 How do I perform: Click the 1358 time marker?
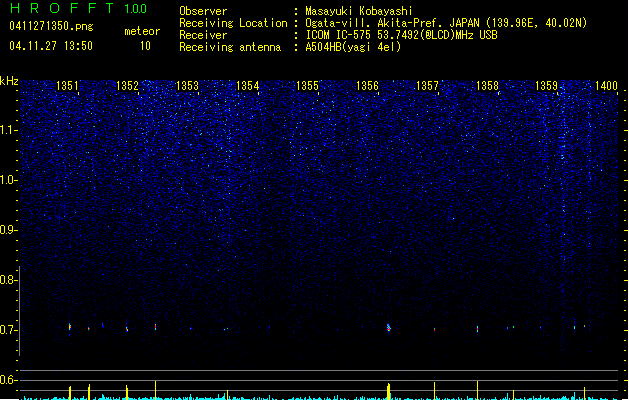pyautogui.click(x=487, y=86)
